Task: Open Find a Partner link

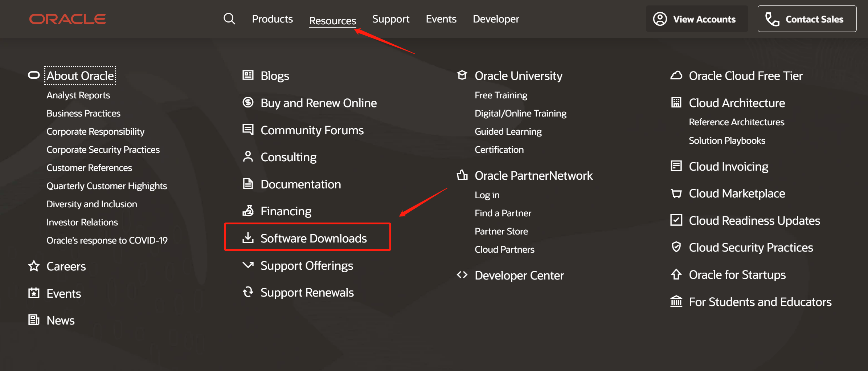Action: [x=503, y=213]
